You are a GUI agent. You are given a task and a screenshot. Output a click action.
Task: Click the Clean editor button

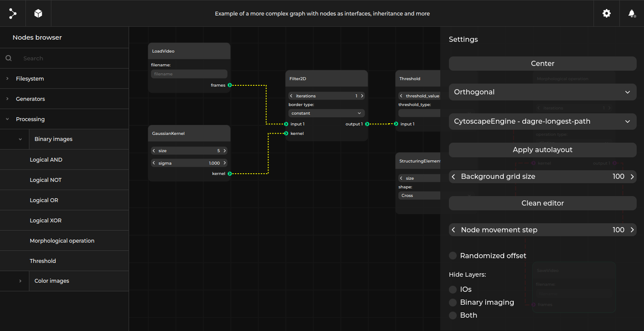(x=543, y=203)
